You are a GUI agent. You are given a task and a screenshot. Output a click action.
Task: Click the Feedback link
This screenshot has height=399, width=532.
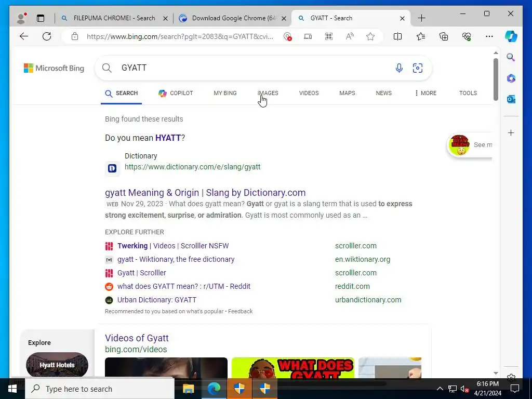[240, 311]
